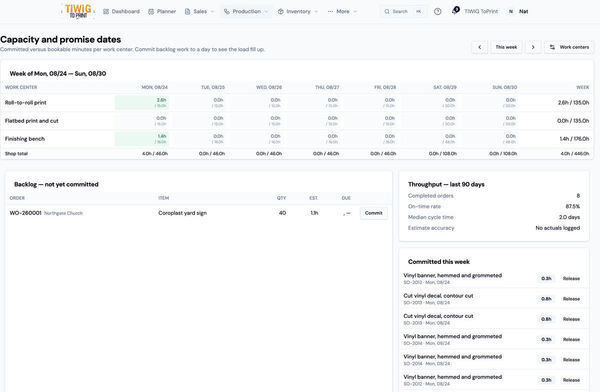Screen dimensions: 600x392
Task: Click the More ellipsis icon
Action: 330,11
